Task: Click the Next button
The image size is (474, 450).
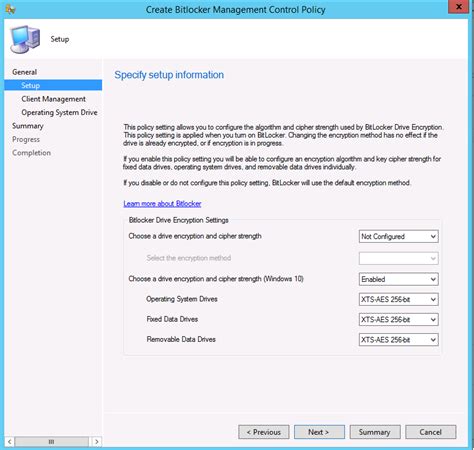Action: (319, 432)
